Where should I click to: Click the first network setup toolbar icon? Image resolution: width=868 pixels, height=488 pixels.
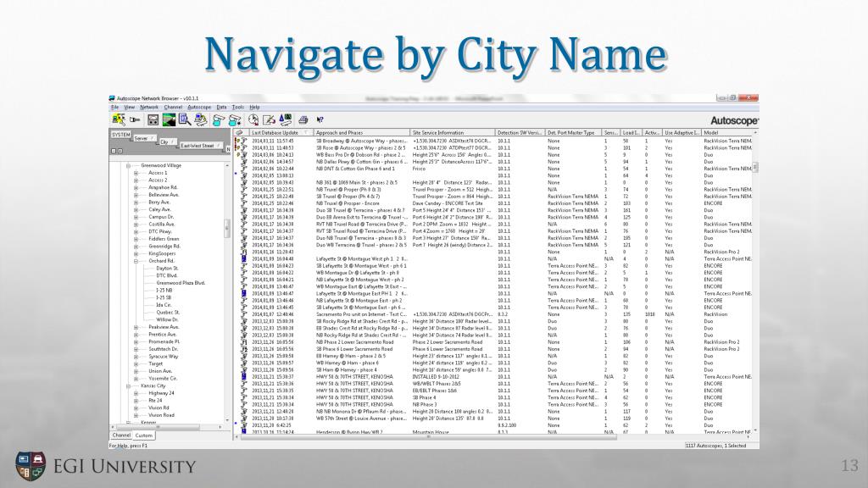pos(119,119)
